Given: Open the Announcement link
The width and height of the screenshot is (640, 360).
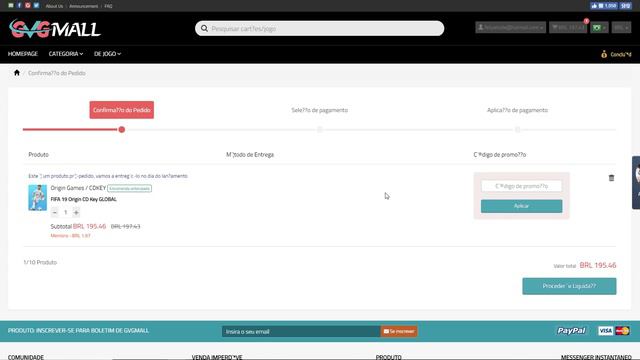Looking at the screenshot, I should tap(84, 6).
